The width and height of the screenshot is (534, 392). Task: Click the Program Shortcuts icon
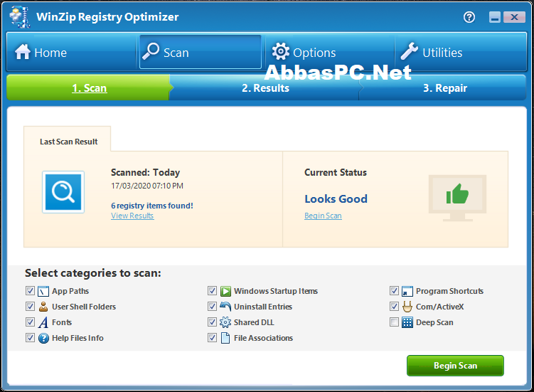[x=407, y=291]
